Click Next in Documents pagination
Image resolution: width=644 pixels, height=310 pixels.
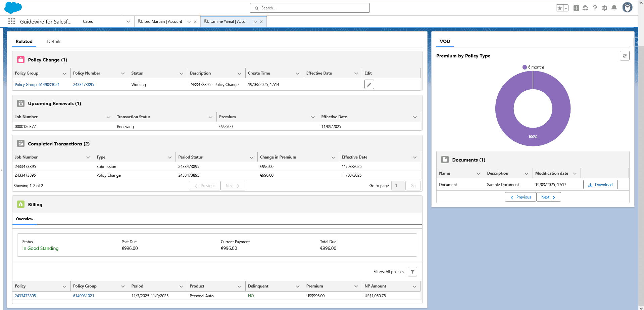548,197
